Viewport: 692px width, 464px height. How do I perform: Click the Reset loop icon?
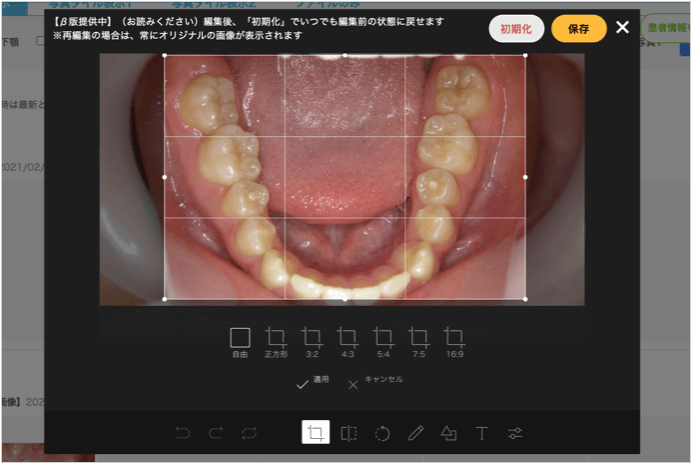(x=250, y=433)
